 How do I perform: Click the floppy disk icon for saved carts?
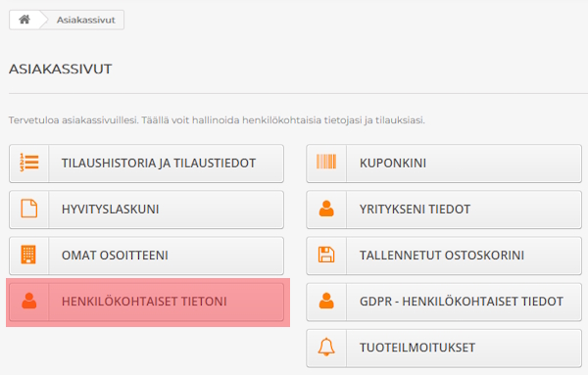tap(326, 255)
